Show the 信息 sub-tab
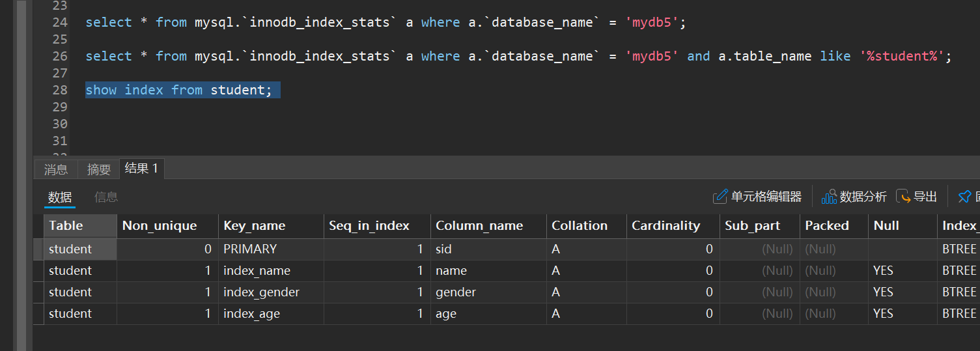This screenshot has width=980, height=351. 106,197
